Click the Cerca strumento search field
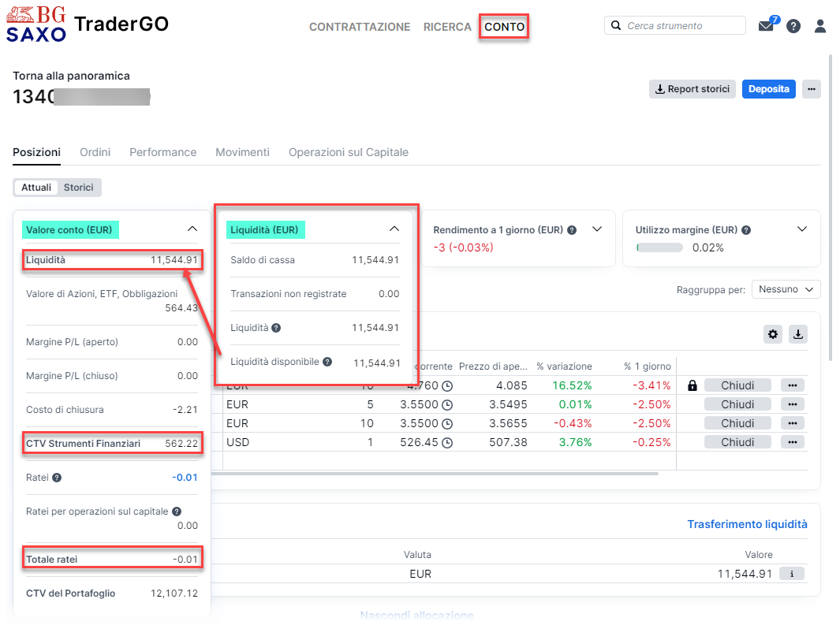840x625 pixels. click(x=675, y=25)
